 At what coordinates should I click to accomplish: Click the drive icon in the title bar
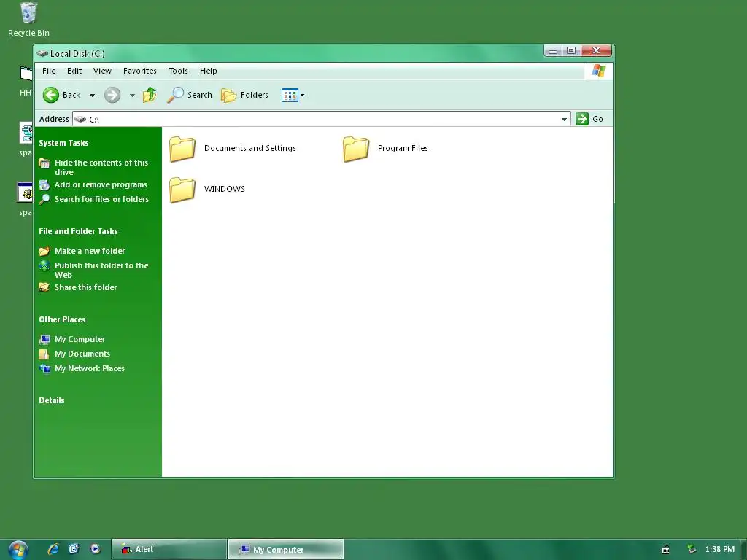[x=42, y=53]
